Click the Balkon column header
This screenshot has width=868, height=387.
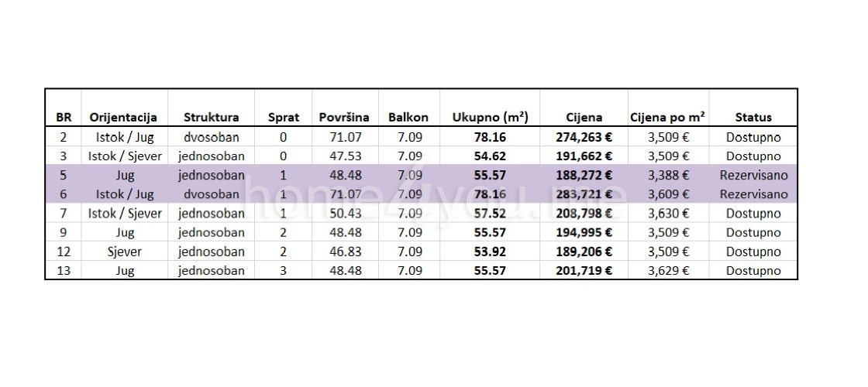click(x=408, y=118)
